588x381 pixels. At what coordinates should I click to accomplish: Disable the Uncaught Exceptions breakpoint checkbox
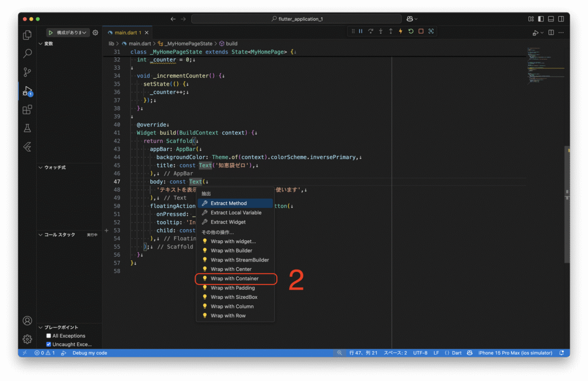click(x=48, y=344)
